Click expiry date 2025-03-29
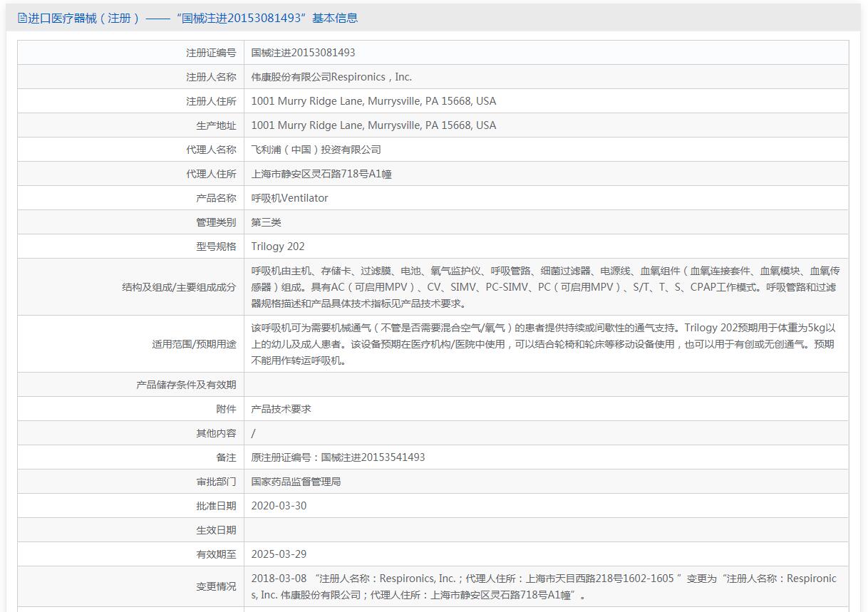This screenshot has height=612, width=868. 279,554
